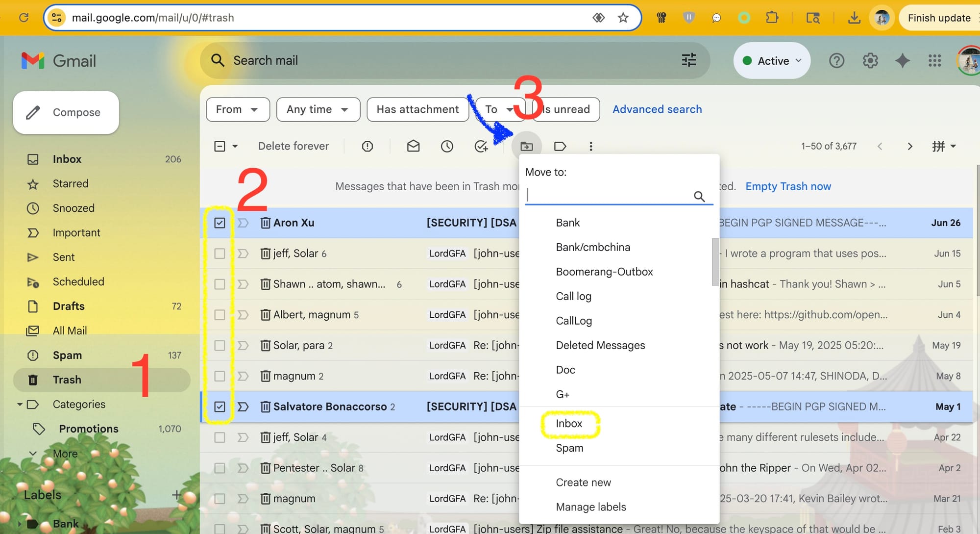Viewport: 980px width, 534px height.
Task: Click the Labels tag icon in toolbar
Action: pyautogui.click(x=560, y=146)
